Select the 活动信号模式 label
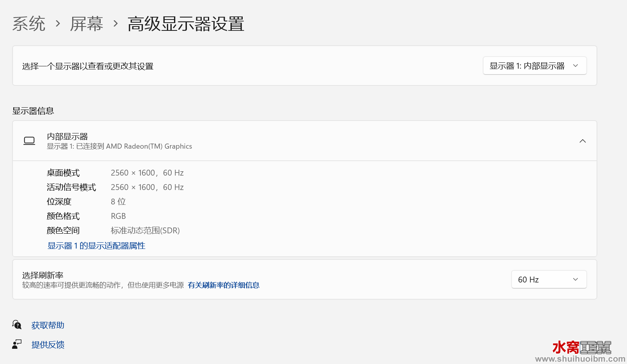 point(71,187)
